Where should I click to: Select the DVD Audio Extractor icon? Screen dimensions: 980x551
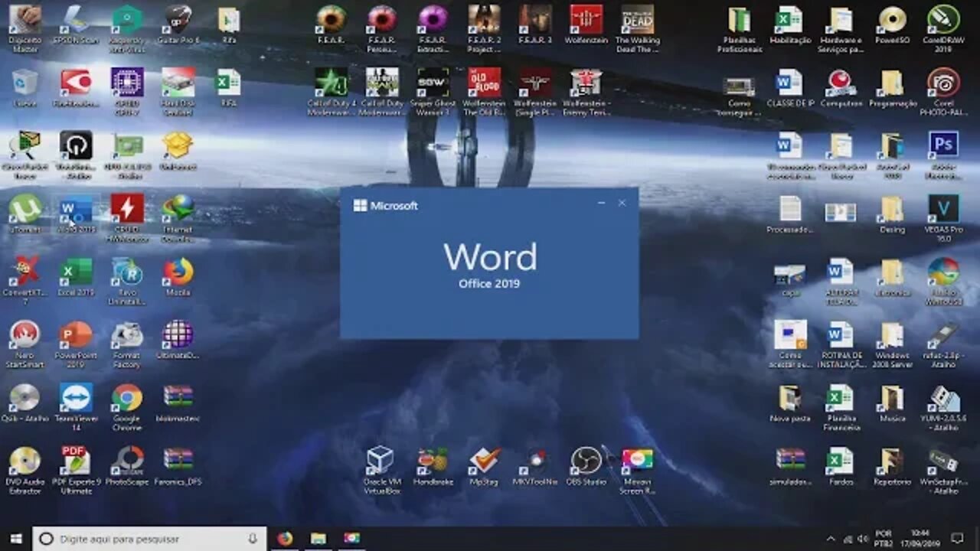24,470
